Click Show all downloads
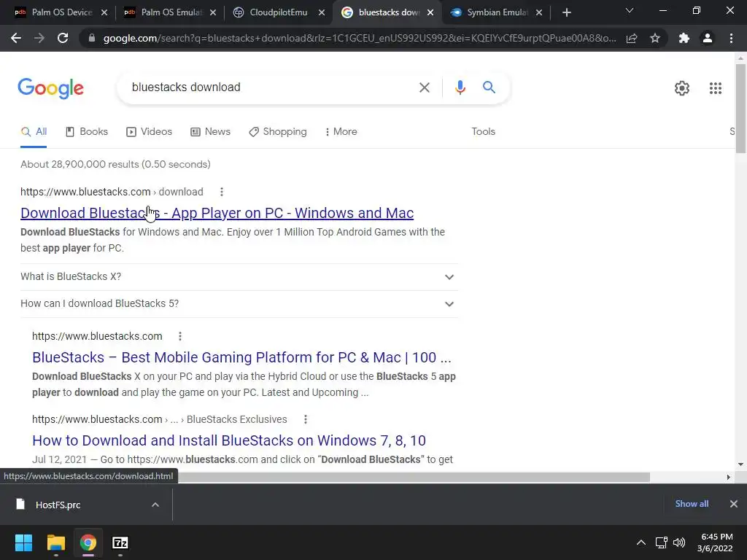Image resolution: width=747 pixels, height=560 pixels. pyautogui.click(x=692, y=504)
